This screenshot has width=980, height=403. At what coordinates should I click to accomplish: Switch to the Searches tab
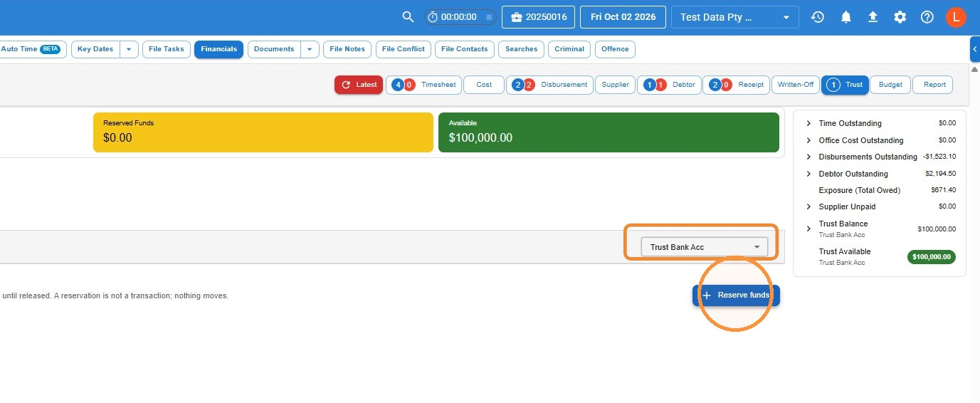(x=522, y=49)
